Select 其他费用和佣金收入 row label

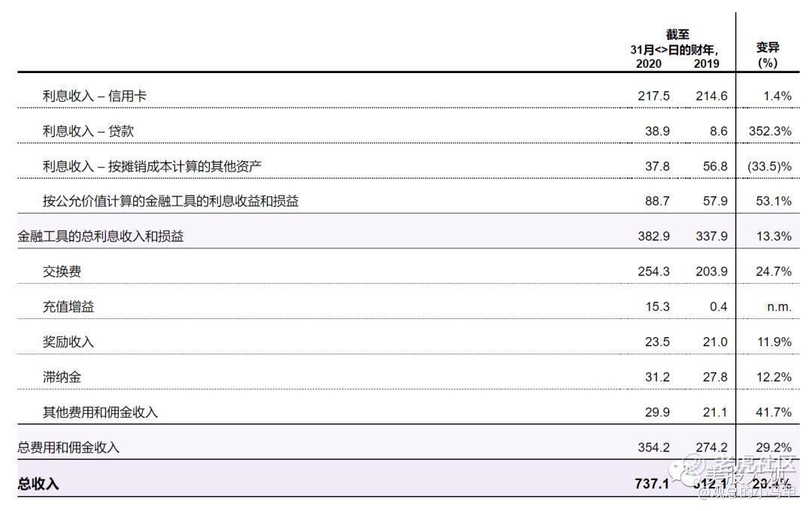point(100,412)
